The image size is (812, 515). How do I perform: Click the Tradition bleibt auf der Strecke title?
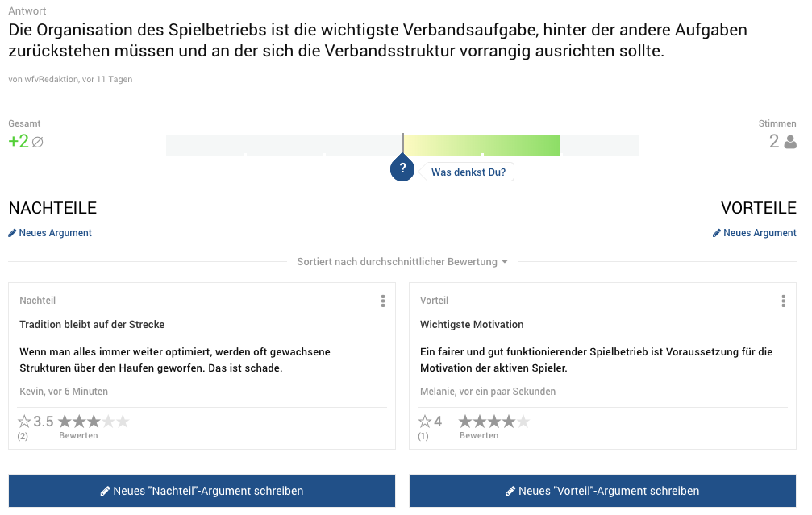coord(92,325)
